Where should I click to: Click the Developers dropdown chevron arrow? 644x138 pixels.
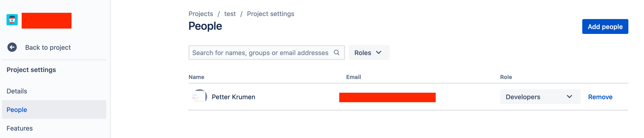[569, 97]
